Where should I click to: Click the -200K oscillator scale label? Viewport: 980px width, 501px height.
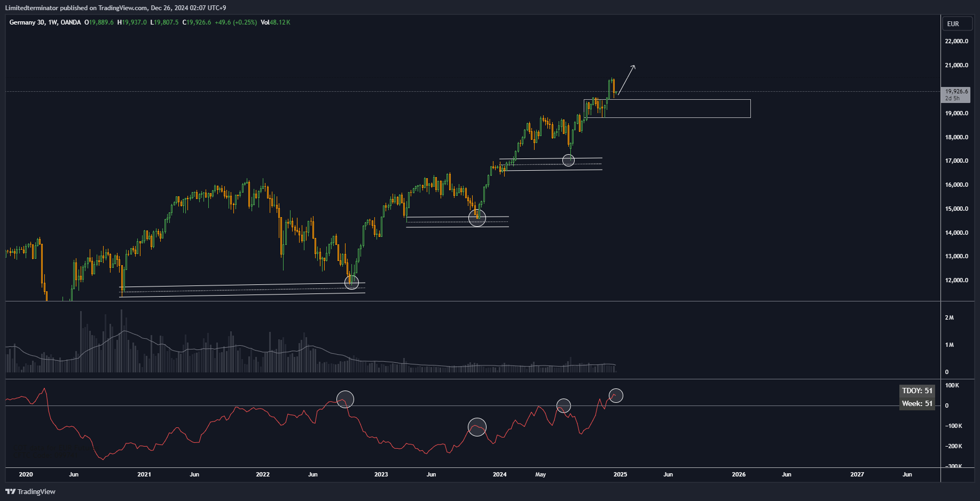[953, 446]
